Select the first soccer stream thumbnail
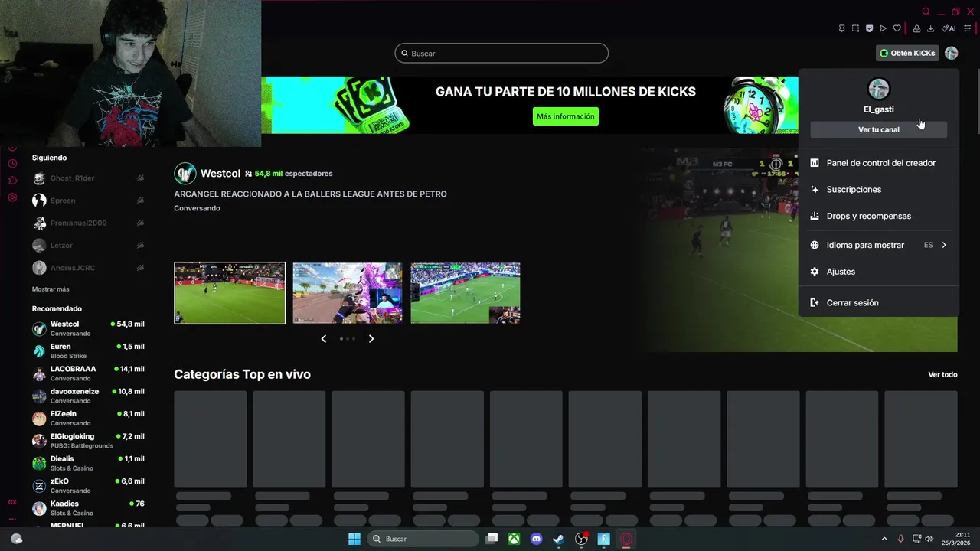The height and width of the screenshot is (551, 980). click(230, 293)
